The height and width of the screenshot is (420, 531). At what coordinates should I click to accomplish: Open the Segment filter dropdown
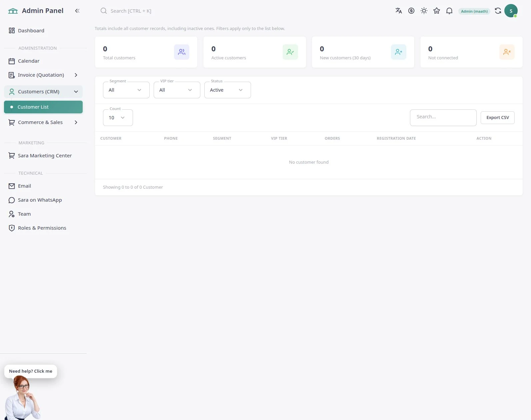(x=126, y=90)
